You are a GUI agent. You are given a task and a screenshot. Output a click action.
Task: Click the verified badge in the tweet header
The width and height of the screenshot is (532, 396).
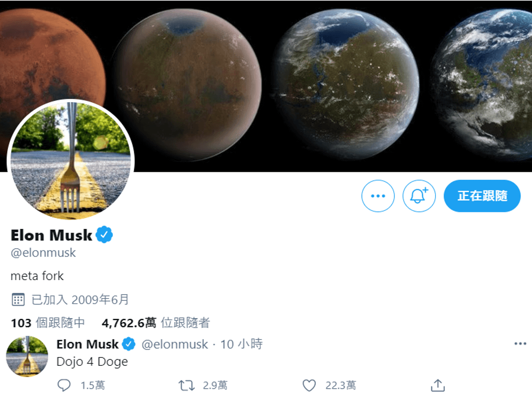(129, 344)
